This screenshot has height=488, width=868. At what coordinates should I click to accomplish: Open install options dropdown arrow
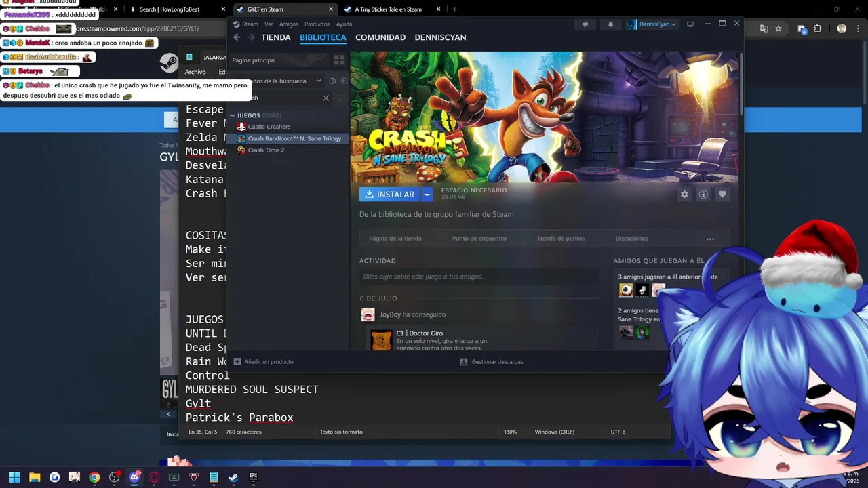coord(427,195)
